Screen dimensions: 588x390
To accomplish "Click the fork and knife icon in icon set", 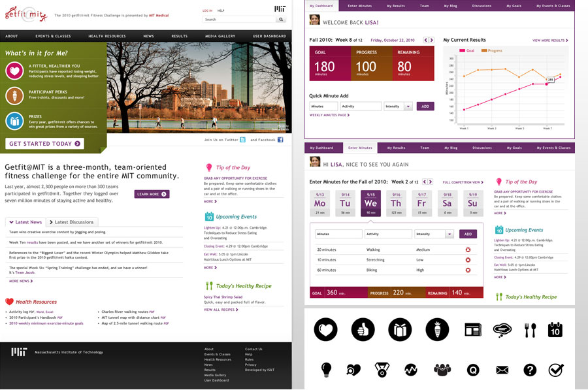I will [x=530, y=330].
